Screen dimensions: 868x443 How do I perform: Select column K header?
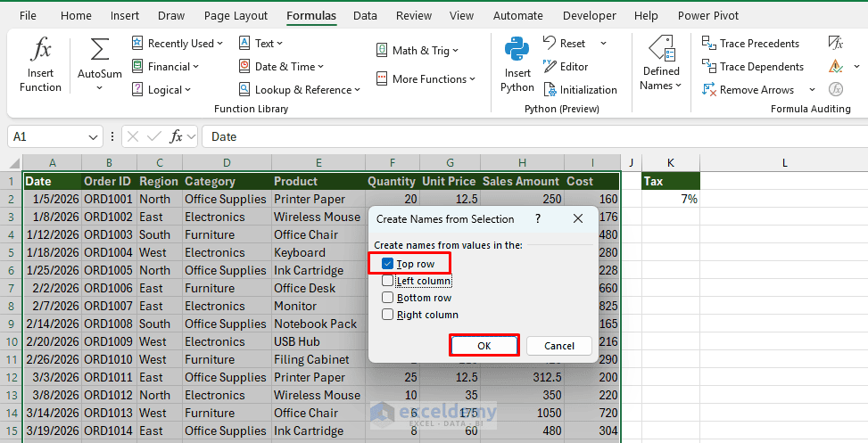click(670, 163)
